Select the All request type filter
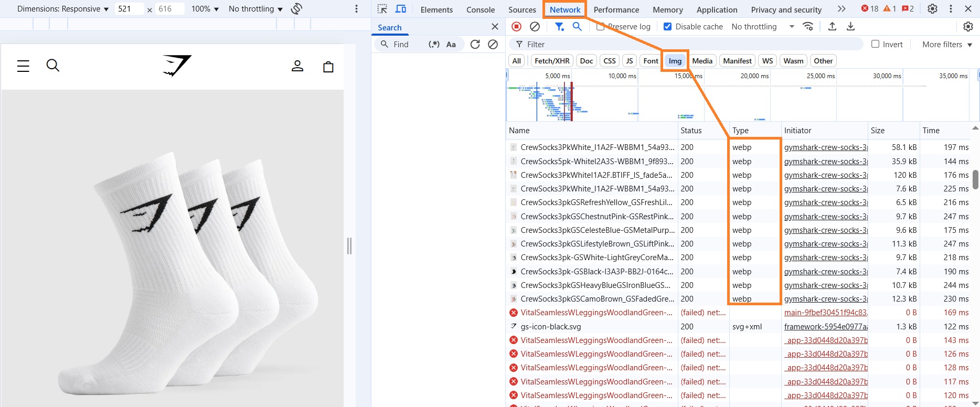Screen dimensions: 980x407 [517, 61]
